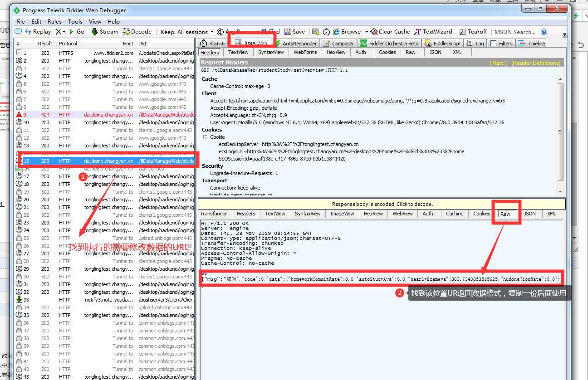588x380 pixels.
Task: Open the Fiddler Orchestra Beta tab
Action: pos(389,43)
